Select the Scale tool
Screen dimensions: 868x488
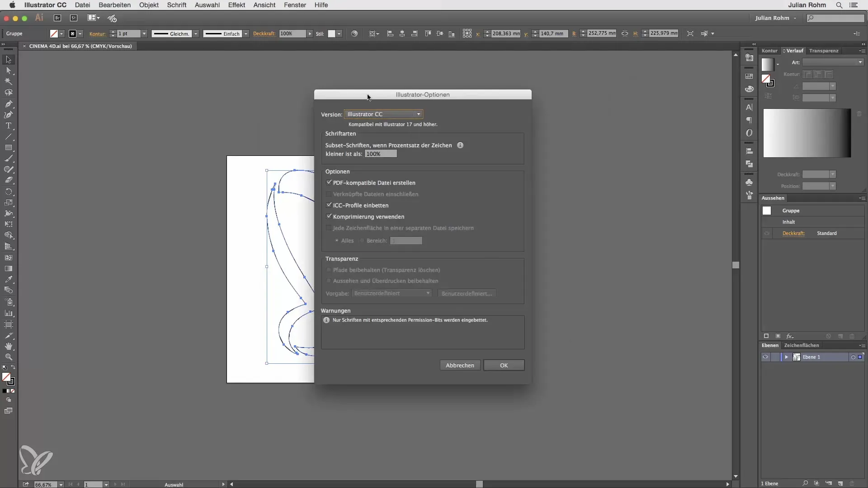pyautogui.click(x=9, y=202)
